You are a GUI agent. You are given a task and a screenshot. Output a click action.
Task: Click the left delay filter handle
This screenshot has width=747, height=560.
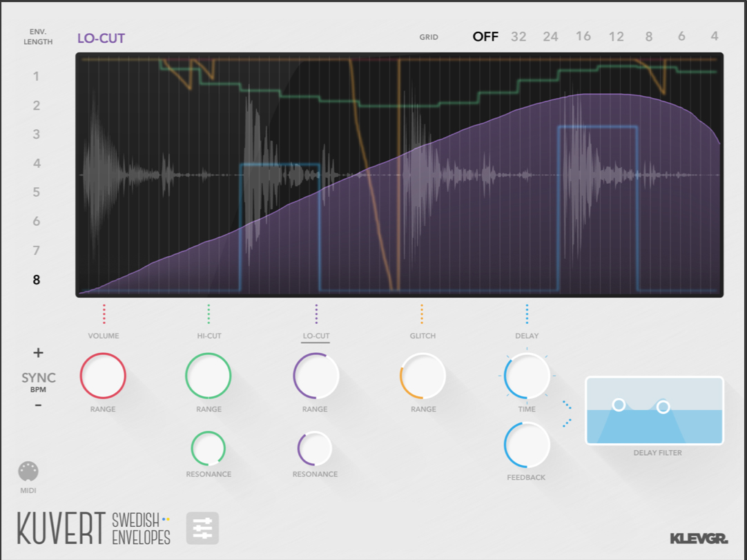click(619, 405)
